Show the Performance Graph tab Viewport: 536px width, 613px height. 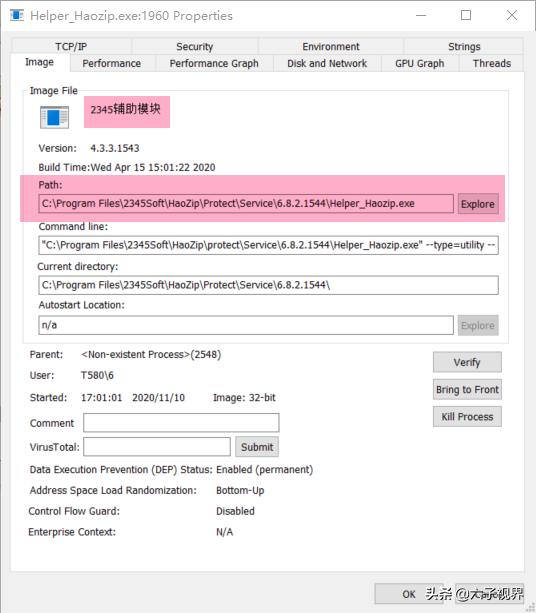coord(214,63)
